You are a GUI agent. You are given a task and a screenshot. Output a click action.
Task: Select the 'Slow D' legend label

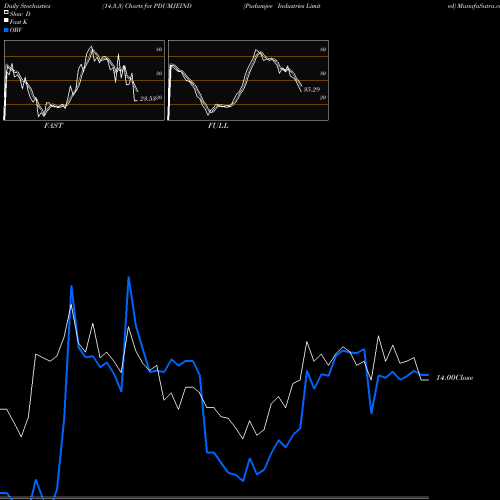click(x=20, y=14)
